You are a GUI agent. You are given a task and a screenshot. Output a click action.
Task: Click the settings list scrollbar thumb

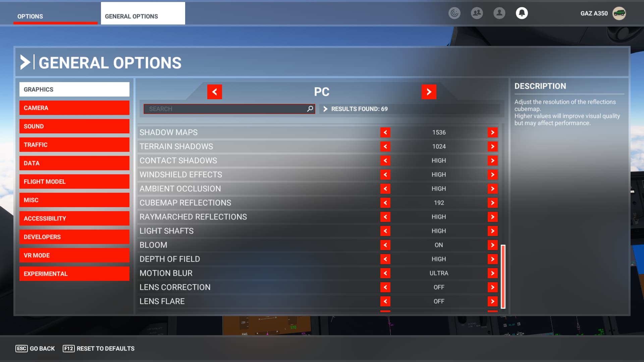[x=503, y=277]
